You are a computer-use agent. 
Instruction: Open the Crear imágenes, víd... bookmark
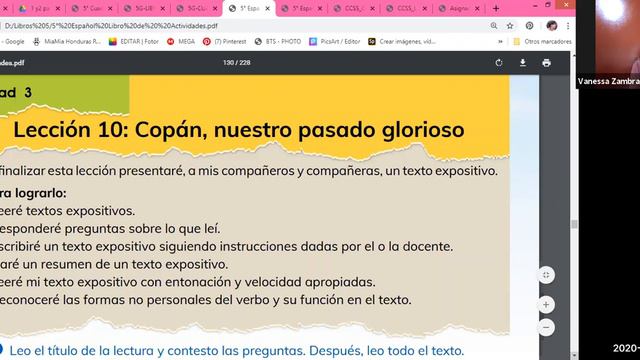pos(402,42)
